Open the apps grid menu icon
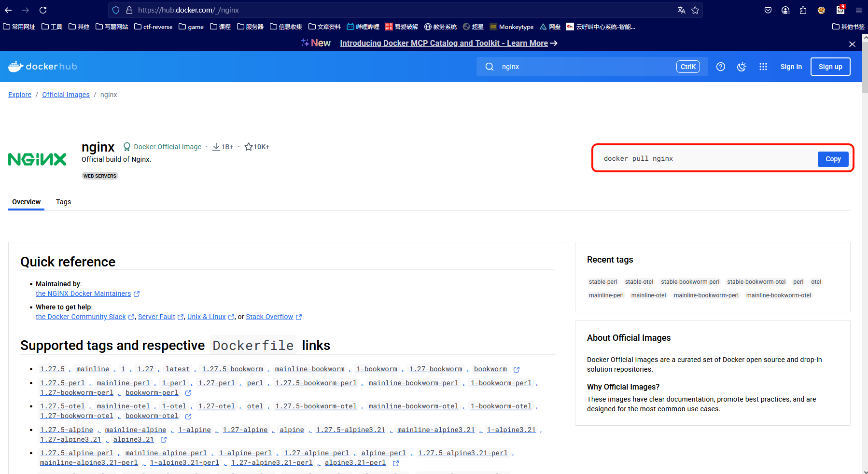 (763, 67)
